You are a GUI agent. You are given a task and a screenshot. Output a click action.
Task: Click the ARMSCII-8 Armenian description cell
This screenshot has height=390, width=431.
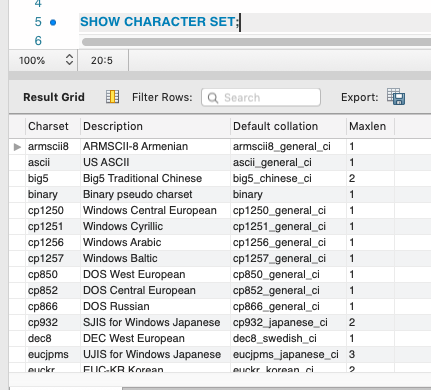(155, 146)
